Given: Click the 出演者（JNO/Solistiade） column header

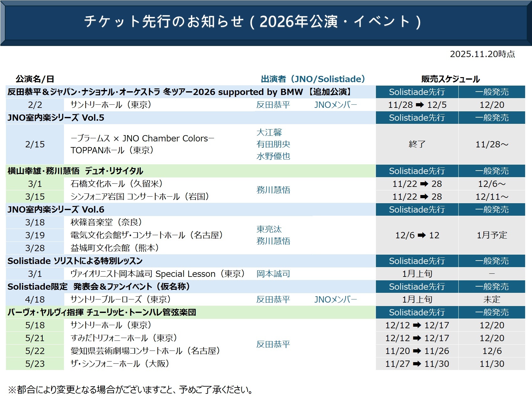Looking at the screenshot, I should pyautogui.click(x=313, y=79).
